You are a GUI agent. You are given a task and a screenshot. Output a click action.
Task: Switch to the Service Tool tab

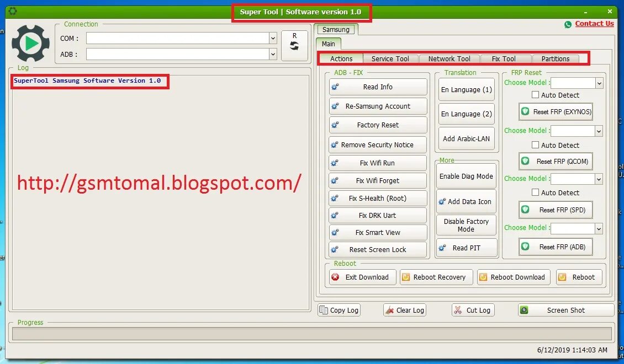click(x=390, y=59)
